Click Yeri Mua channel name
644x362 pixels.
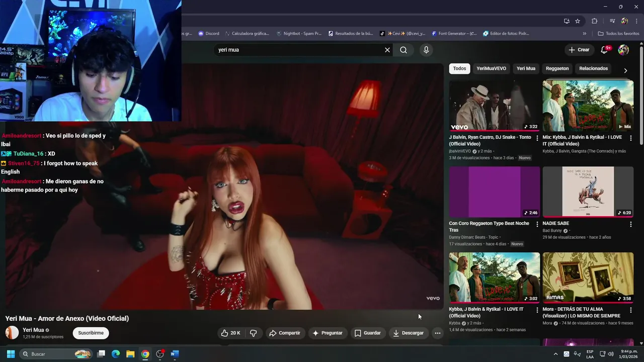[33, 330]
